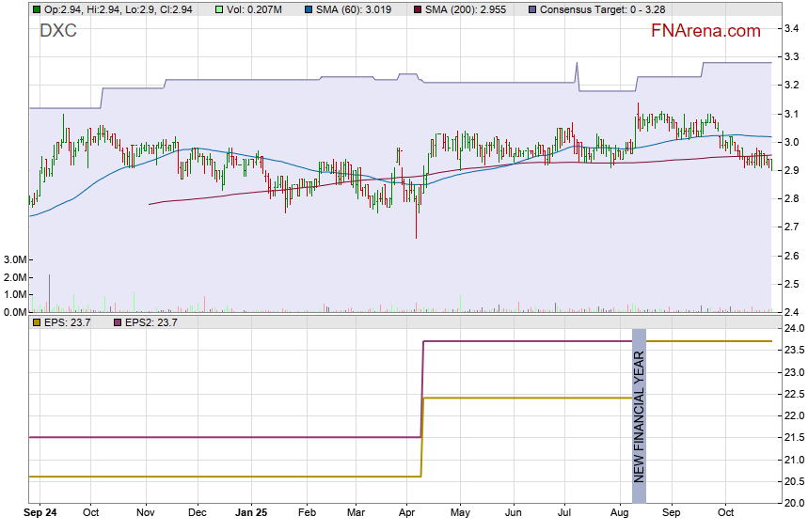
Task: Click the 'Apr' month label on the axis
Action: pyautogui.click(x=408, y=513)
